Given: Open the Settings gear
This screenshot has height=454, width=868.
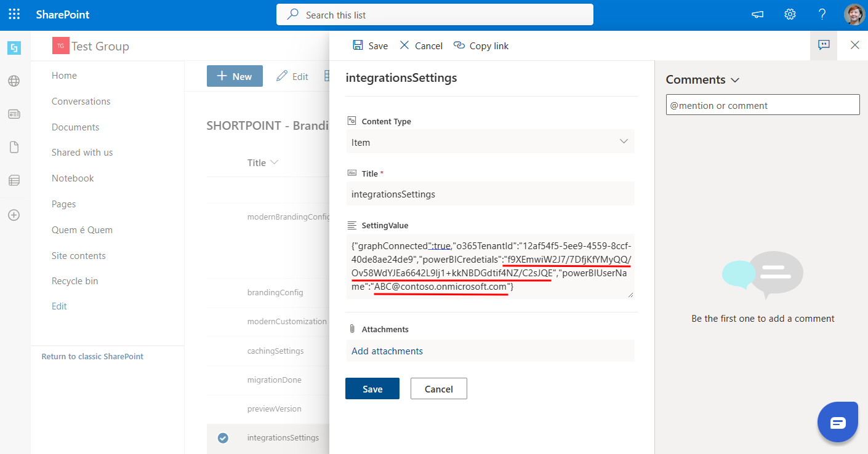Looking at the screenshot, I should click(790, 15).
